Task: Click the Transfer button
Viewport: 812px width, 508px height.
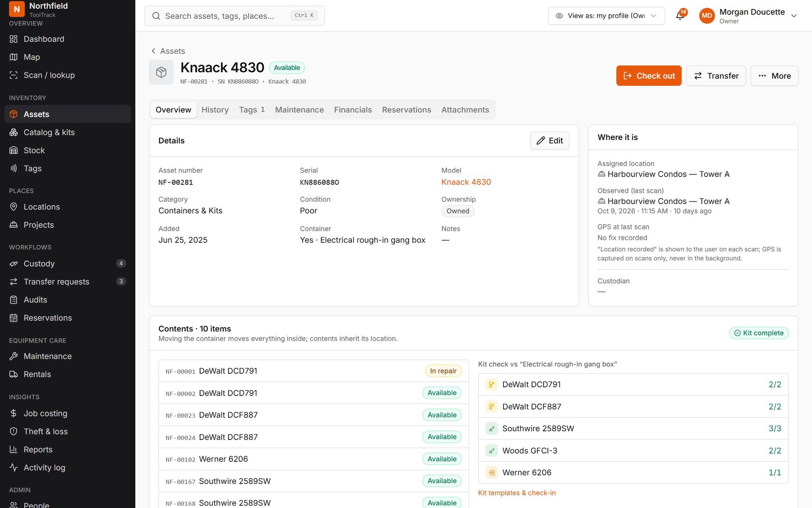Action: coord(716,76)
